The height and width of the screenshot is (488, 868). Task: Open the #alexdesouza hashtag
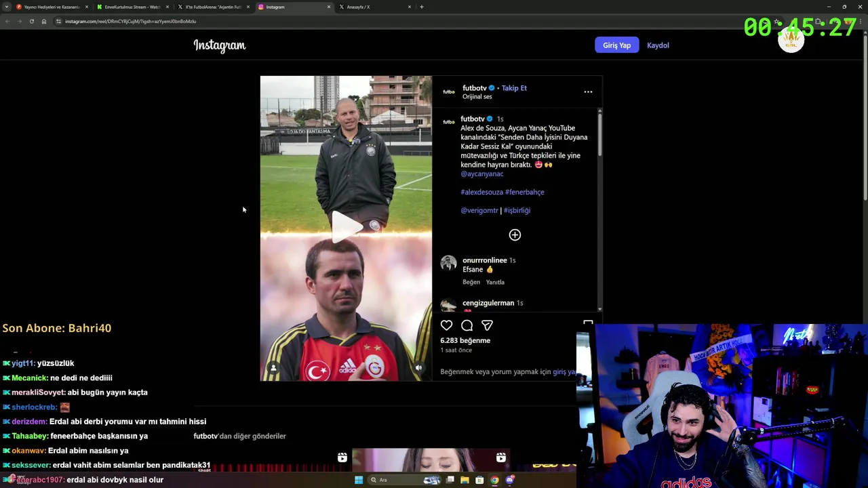pyautogui.click(x=481, y=192)
